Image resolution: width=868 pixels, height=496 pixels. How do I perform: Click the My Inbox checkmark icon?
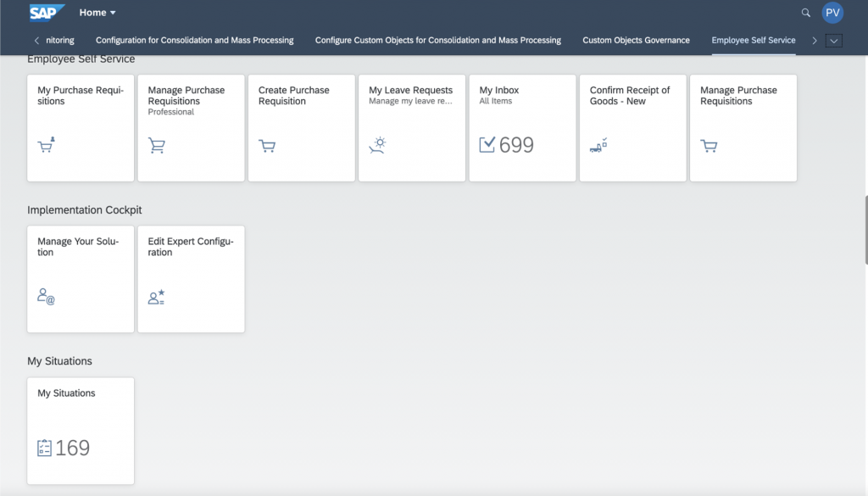tap(487, 144)
